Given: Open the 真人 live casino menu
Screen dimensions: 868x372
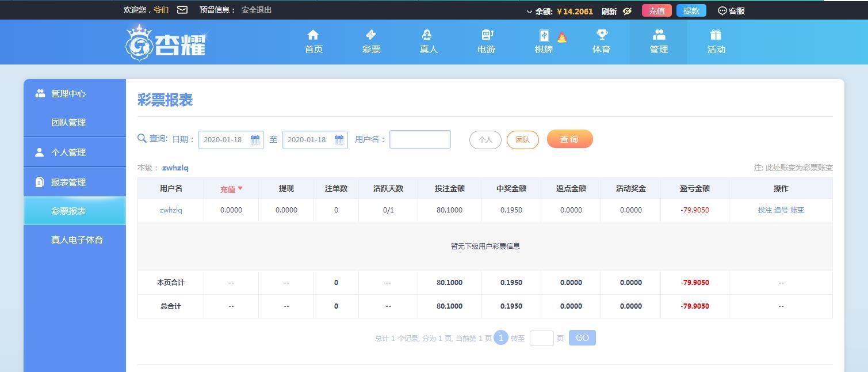Looking at the screenshot, I should pos(429,42).
